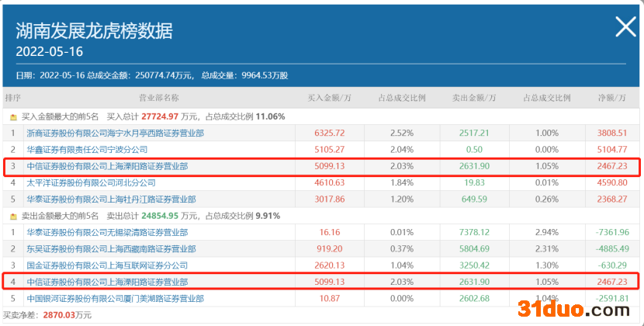Click the icon beside 买入金额最大的前5名
644x326 pixels.
tap(12, 116)
